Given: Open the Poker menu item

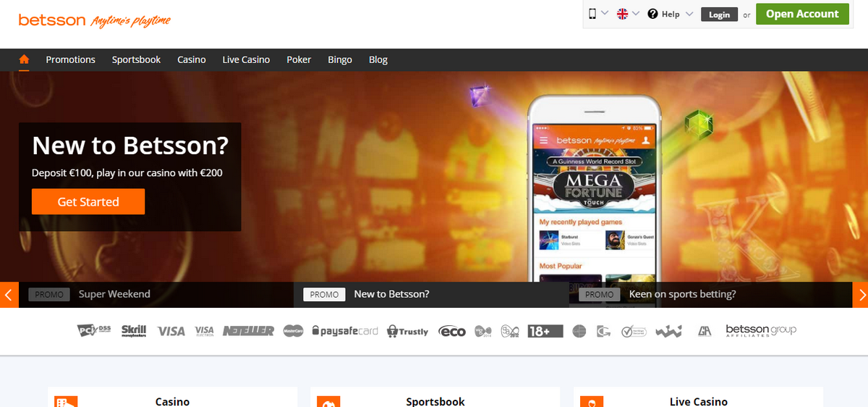Looking at the screenshot, I should pyautogui.click(x=299, y=59).
